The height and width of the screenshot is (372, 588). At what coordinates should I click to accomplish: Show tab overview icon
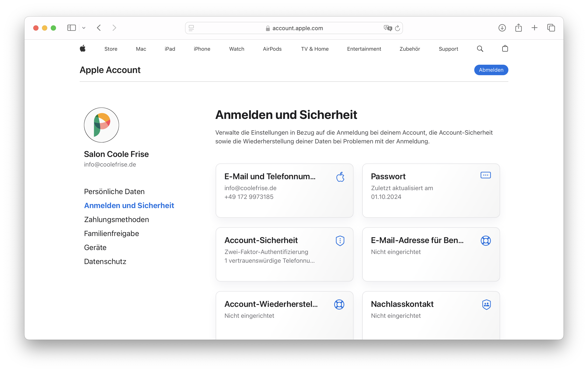(x=551, y=28)
